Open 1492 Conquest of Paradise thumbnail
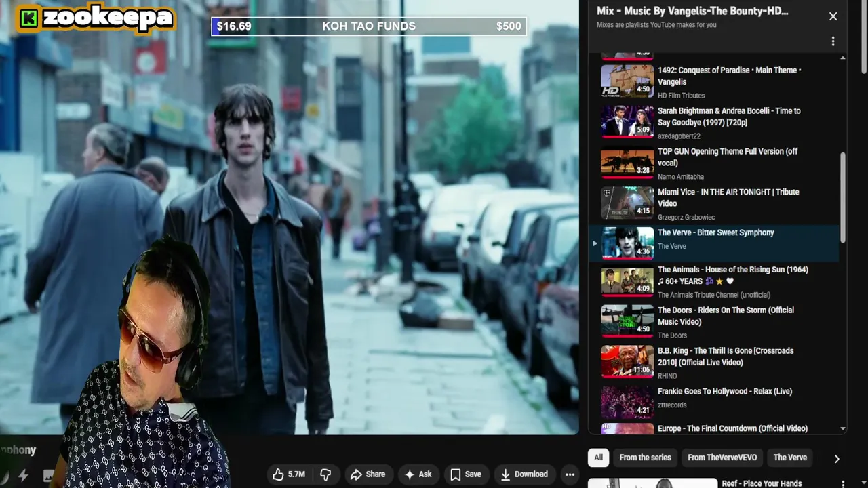The width and height of the screenshot is (868, 488). [x=627, y=81]
